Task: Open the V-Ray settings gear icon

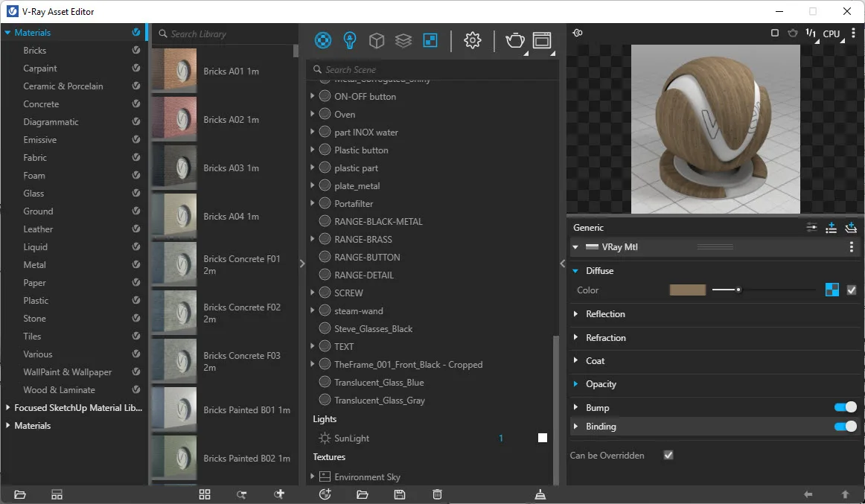Action: tap(473, 40)
